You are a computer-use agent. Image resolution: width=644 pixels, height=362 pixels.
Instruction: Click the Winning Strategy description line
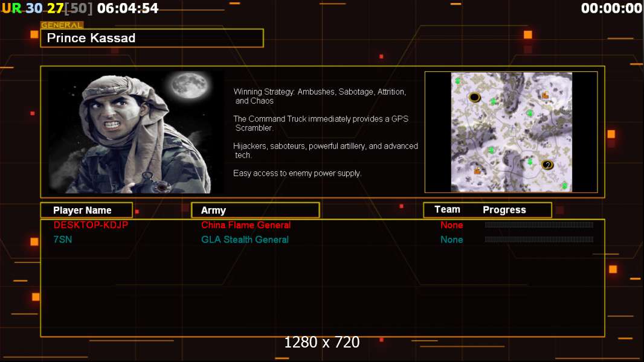[320, 97]
